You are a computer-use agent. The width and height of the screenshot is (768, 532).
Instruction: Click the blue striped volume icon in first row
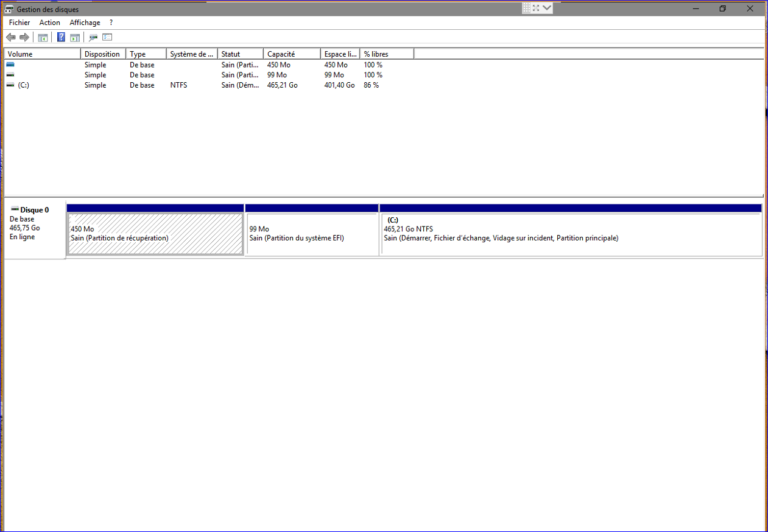[x=10, y=65]
